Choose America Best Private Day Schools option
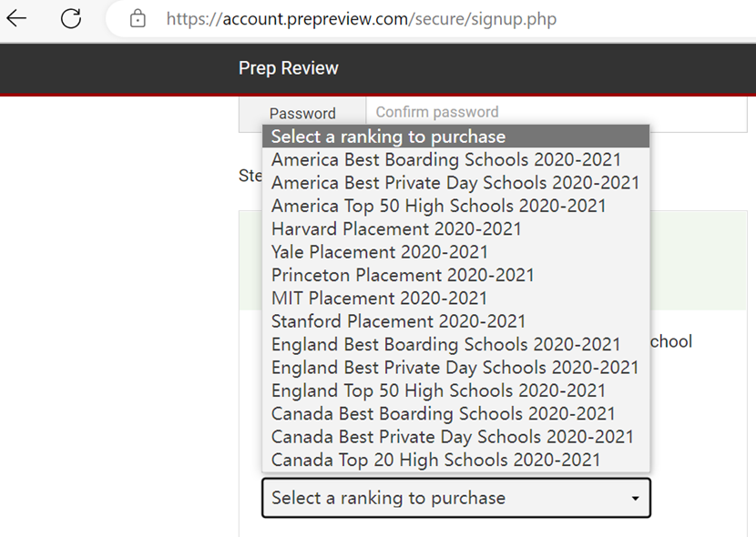The image size is (756, 537). coord(456,183)
